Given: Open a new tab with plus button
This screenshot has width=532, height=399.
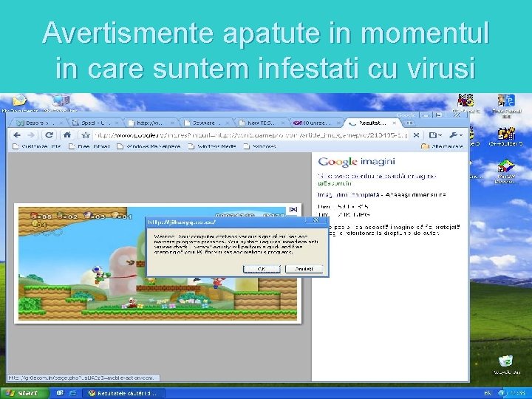Looking at the screenshot, I should pyautogui.click(x=409, y=123).
